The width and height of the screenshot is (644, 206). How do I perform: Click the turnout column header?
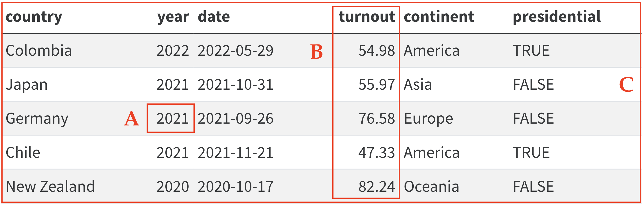pyautogui.click(x=367, y=17)
